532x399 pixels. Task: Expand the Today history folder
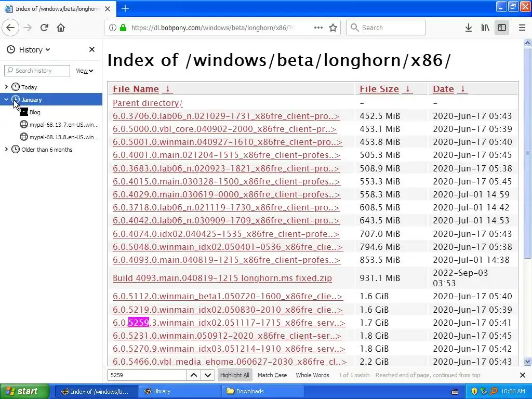[x=6, y=87]
